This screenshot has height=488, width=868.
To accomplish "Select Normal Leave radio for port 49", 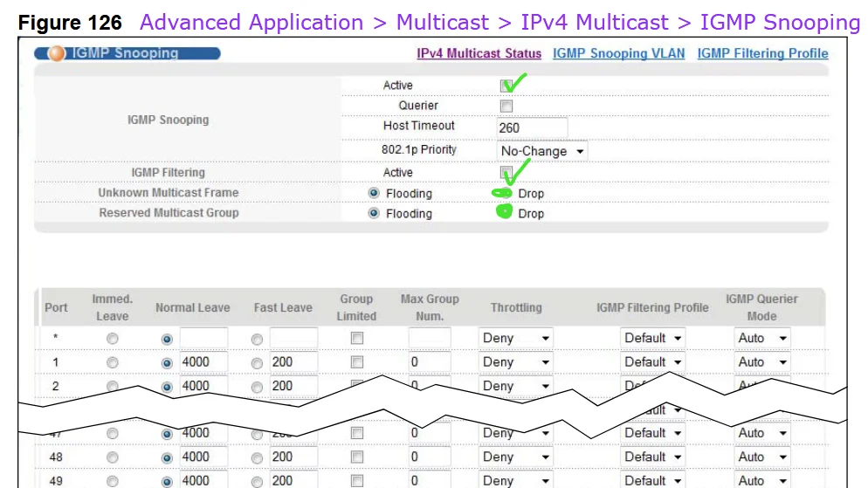I will pyautogui.click(x=167, y=482).
